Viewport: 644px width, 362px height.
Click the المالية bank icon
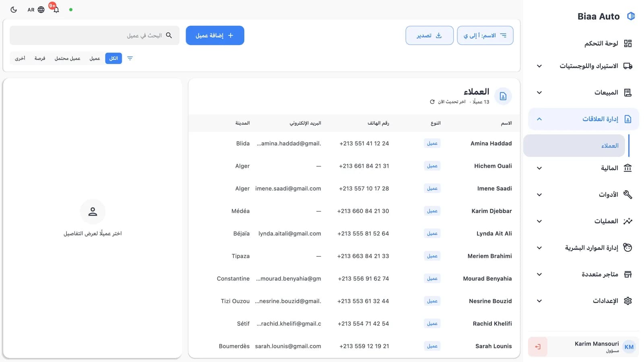point(628,168)
